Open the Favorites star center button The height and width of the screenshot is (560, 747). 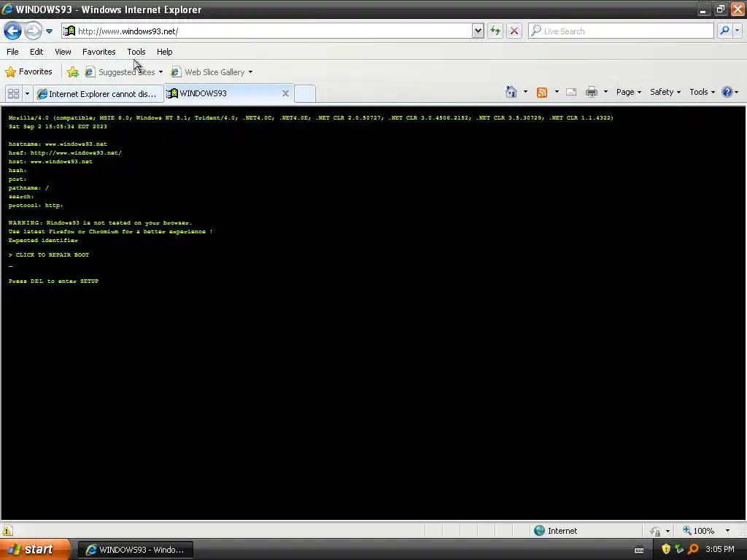(x=28, y=72)
